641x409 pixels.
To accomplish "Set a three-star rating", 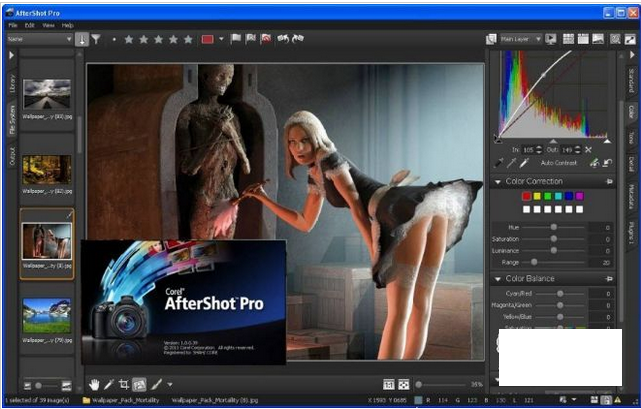I will [x=159, y=39].
